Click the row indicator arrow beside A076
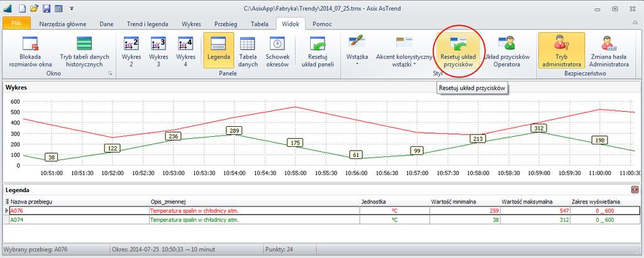 [x=6, y=211]
